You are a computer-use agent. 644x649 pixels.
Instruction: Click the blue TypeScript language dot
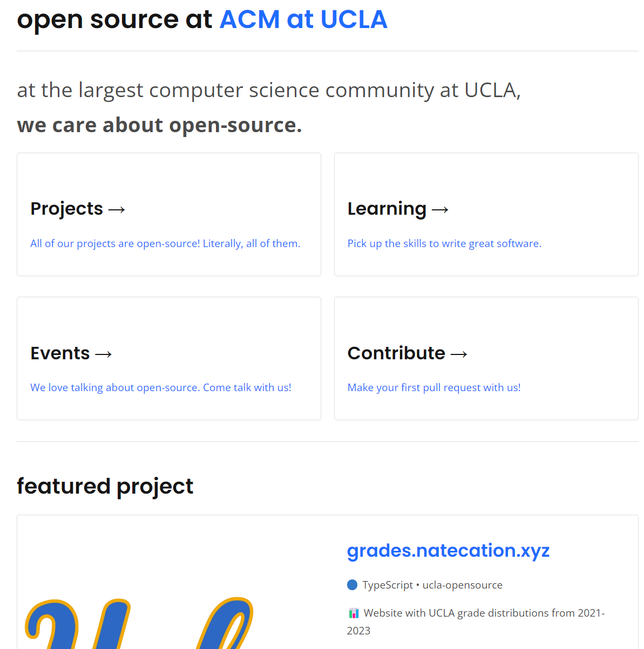pos(352,584)
